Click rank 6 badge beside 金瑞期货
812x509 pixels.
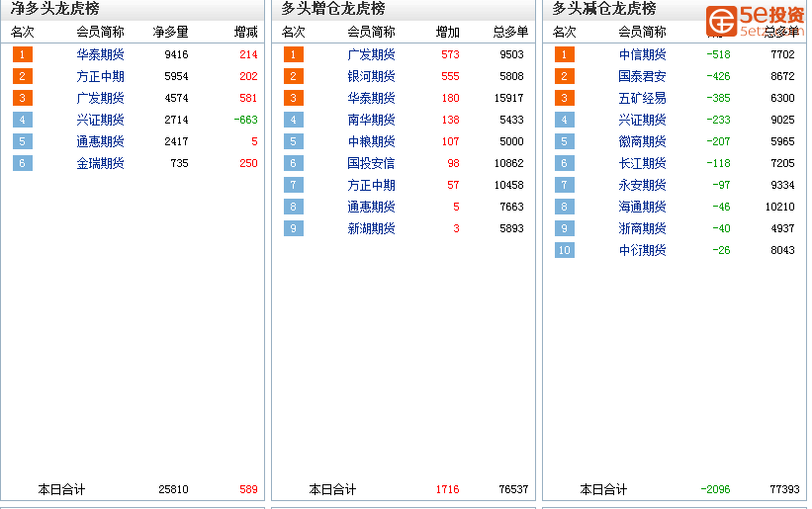[x=23, y=163]
